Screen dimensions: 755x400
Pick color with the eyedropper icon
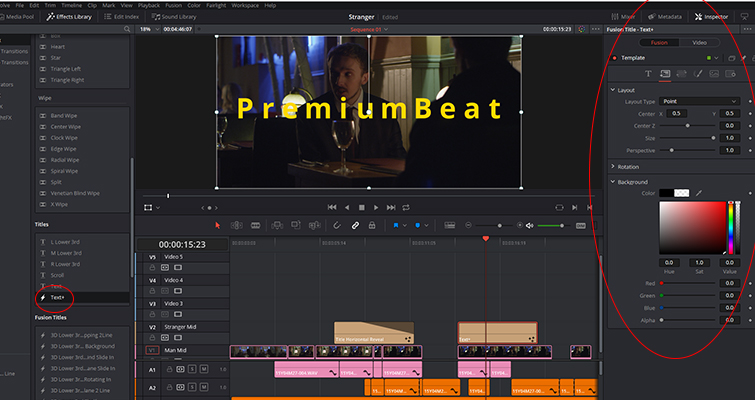pos(699,193)
